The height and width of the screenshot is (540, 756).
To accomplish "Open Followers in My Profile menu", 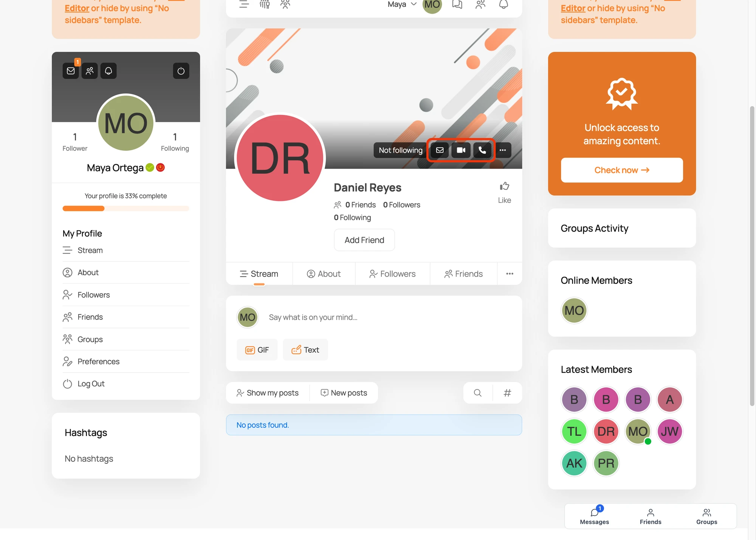I will 126,295.
